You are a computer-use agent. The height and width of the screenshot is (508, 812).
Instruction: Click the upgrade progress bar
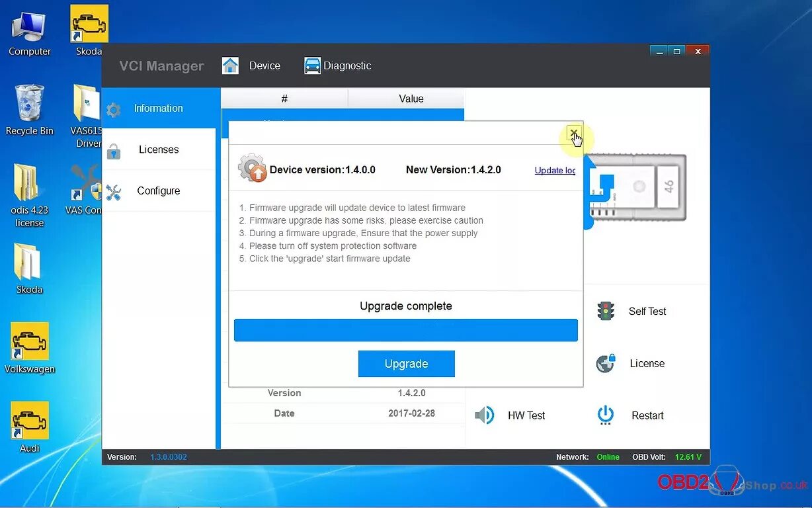point(406,330)
